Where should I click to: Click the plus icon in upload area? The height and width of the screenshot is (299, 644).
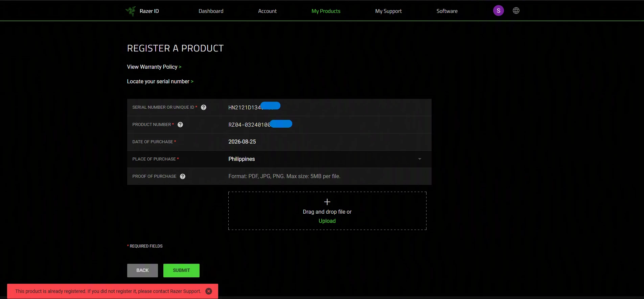click(x=327, y=202)
